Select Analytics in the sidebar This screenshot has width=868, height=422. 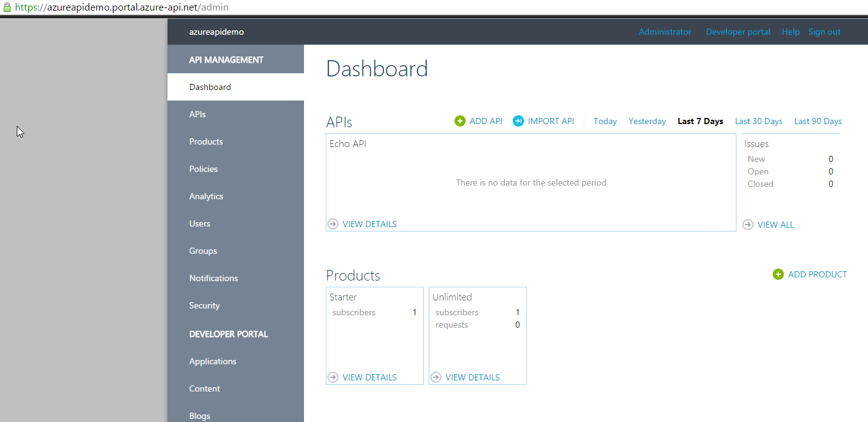pyautogui.click(x=236, y=196)
